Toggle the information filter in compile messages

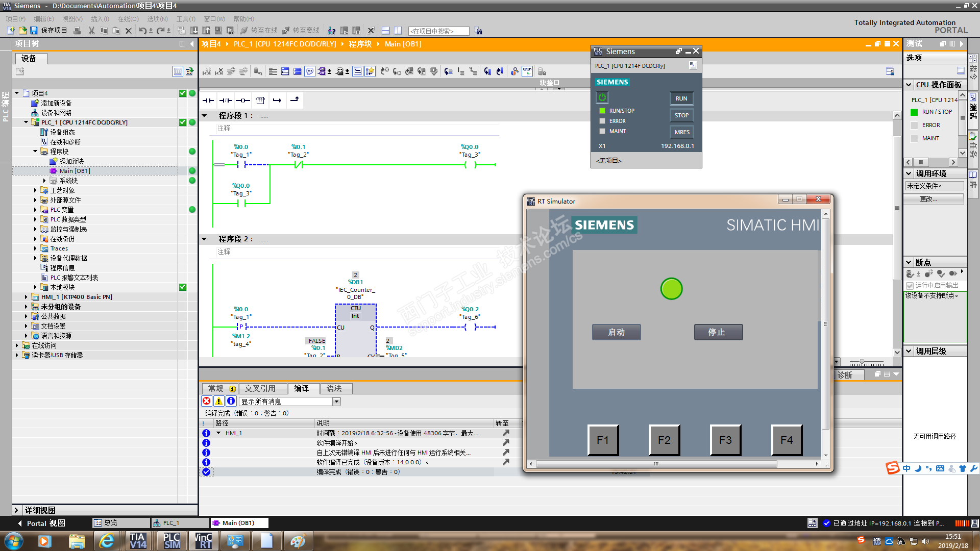(231, 402)
